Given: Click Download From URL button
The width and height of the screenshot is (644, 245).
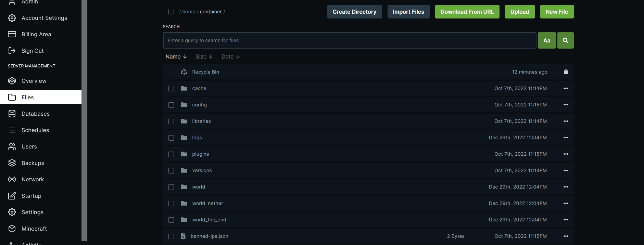Looking at the screenshot, I should [467, 12].
